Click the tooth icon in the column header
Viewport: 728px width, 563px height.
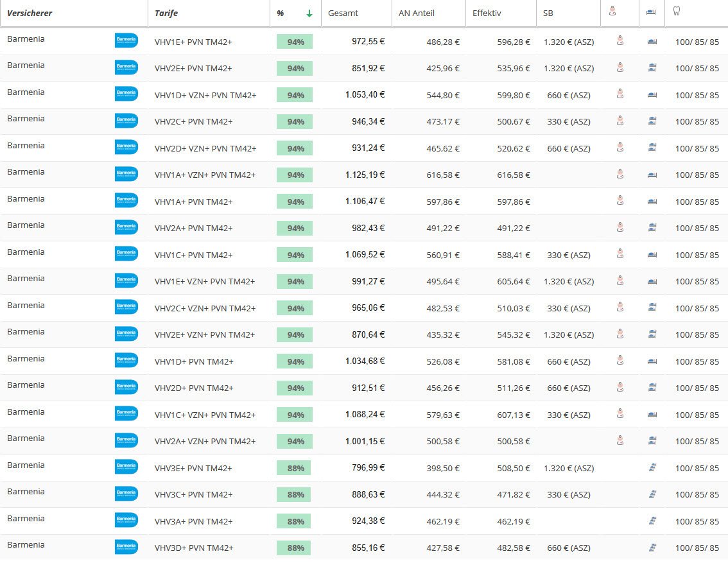[x=677, y=12]
